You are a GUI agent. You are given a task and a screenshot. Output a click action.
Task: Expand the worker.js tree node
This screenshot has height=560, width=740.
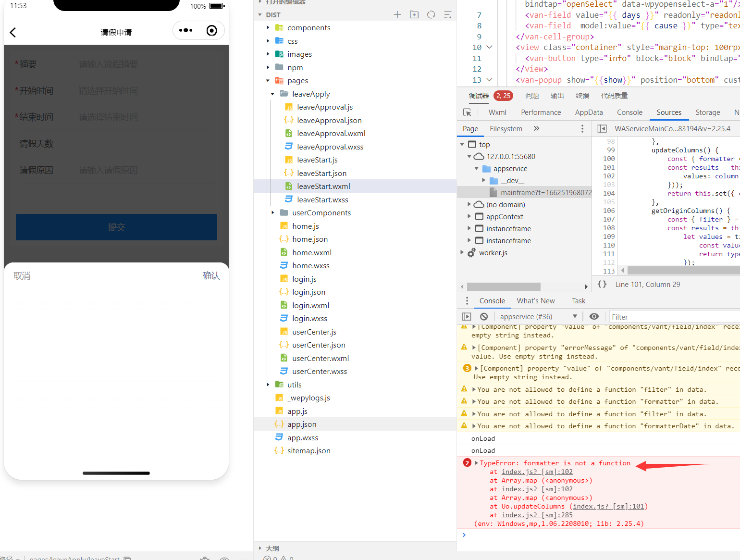coord(462,252)
